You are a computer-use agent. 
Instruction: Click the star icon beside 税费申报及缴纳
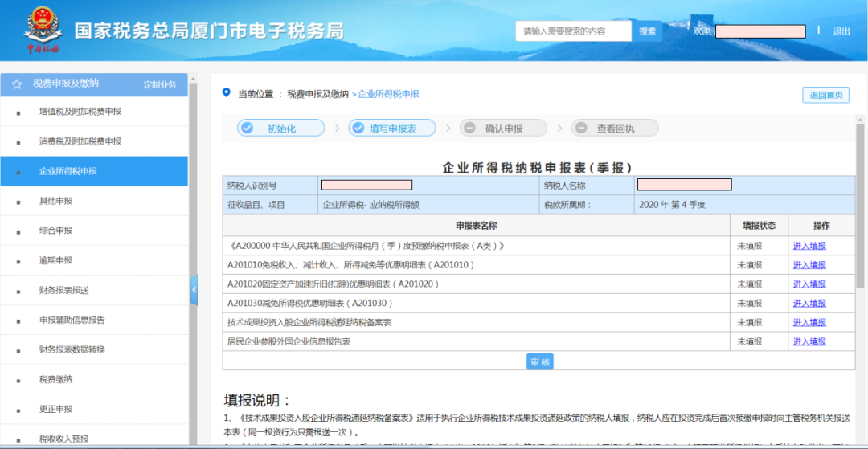[17, 84]
